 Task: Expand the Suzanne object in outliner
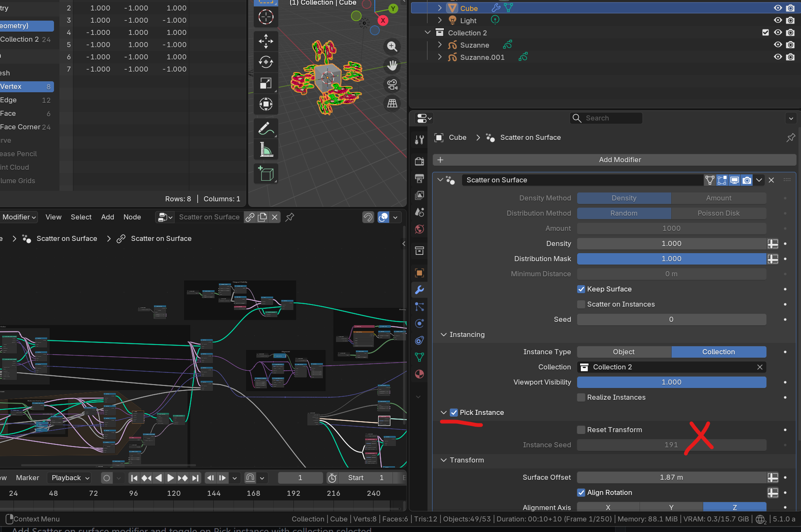click(440, 45)
